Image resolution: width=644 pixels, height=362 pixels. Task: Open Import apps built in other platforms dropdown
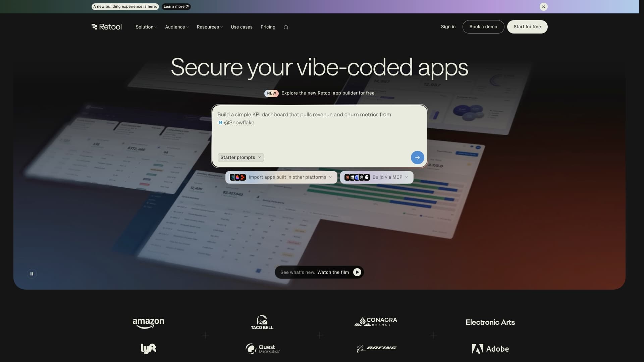point(281,177)
